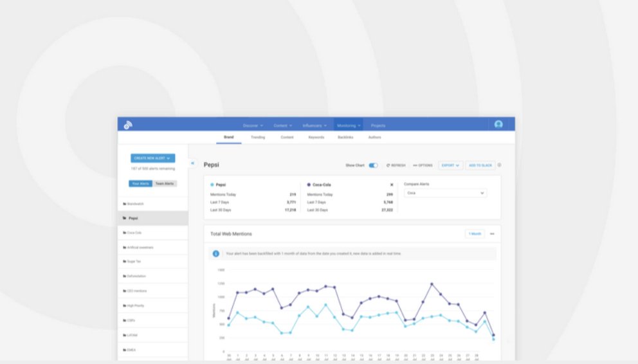The height and width of the screenshot is (364, 638).
Task: Click the Sugar Tax folder icon
Action: 125,262
